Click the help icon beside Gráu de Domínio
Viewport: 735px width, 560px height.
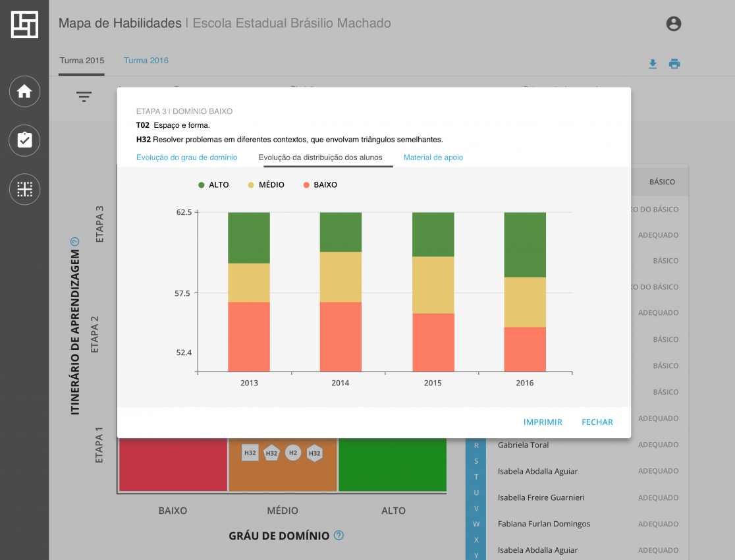(x=339, y=536)
